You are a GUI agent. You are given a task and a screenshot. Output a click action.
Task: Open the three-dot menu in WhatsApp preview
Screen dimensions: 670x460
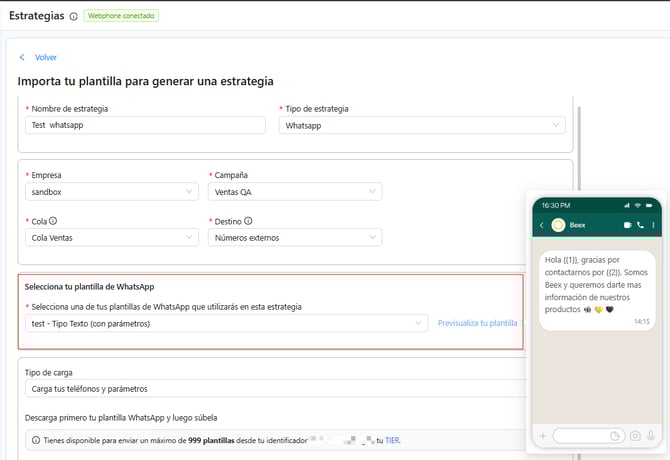653,226
